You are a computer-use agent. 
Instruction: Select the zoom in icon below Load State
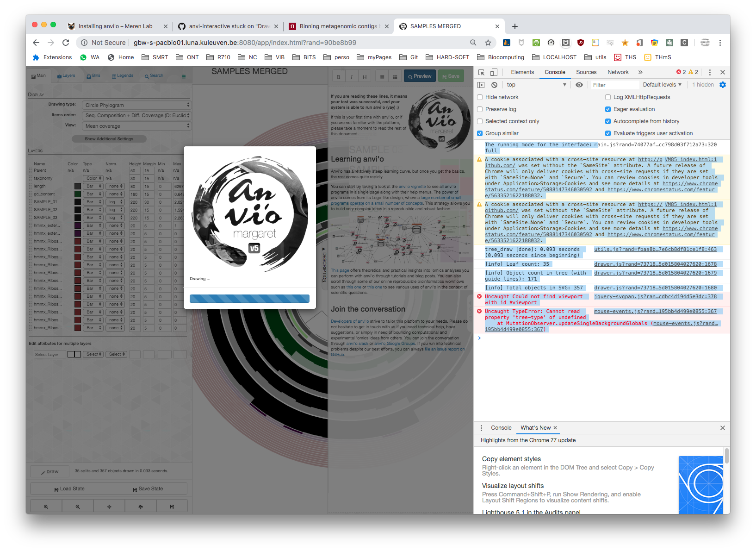pyautogui.click(x=46, y=506)
